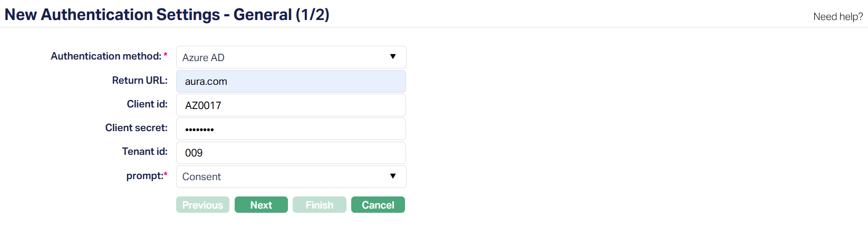Click the "Client id:" label
Viewport: 868px width, 227px height.
tap(147, 104)
